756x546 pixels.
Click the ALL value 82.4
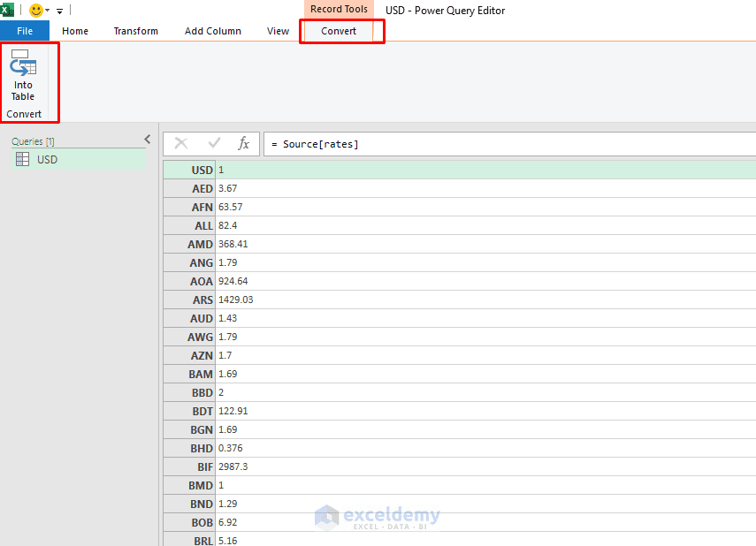click(x=227, y=225)
